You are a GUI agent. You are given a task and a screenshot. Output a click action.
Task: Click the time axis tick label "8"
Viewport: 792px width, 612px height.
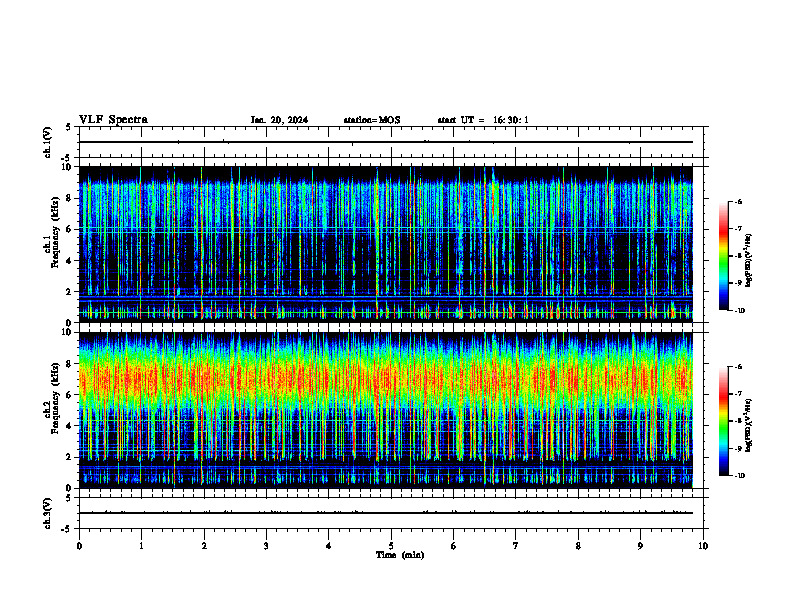(578, 546)
